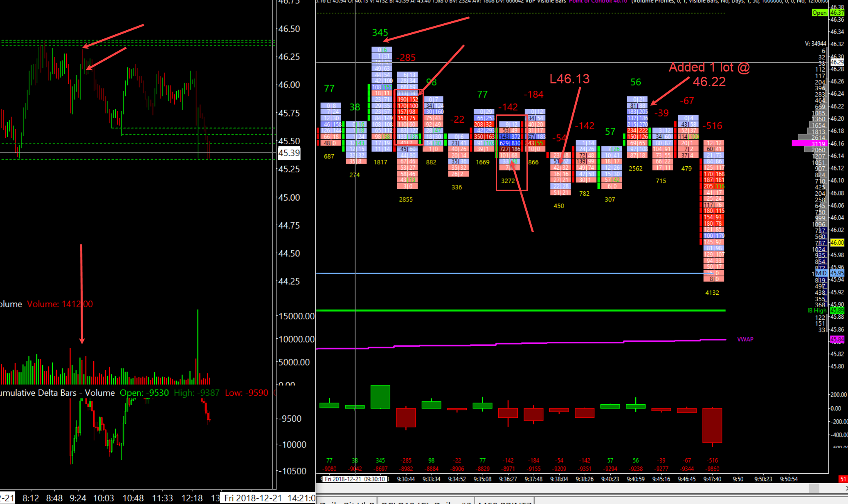This screenshot has width=848, height=504.
Task: Select the magenta VWAP label
Action: point(745,339)
